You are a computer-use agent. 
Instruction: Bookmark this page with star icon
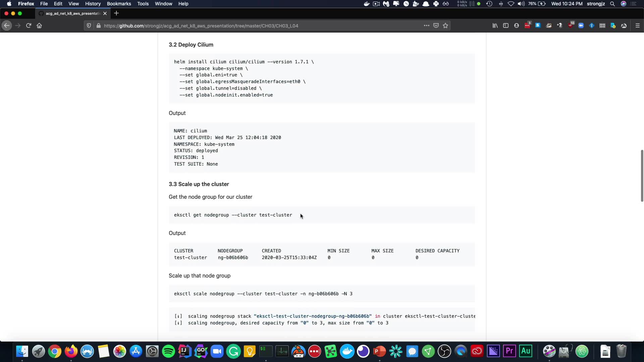tap(445, 25)
